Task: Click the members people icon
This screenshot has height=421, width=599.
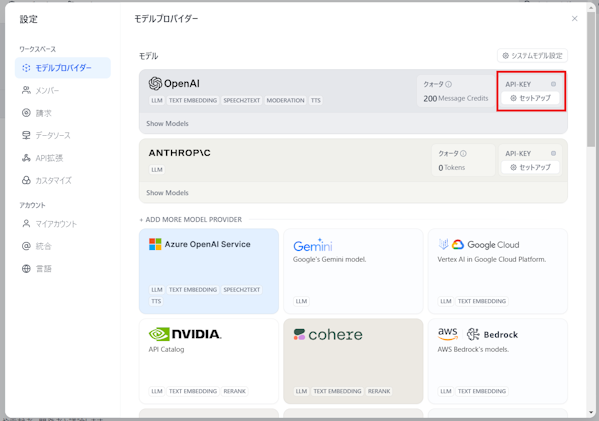Action: [x=26, y=91]
